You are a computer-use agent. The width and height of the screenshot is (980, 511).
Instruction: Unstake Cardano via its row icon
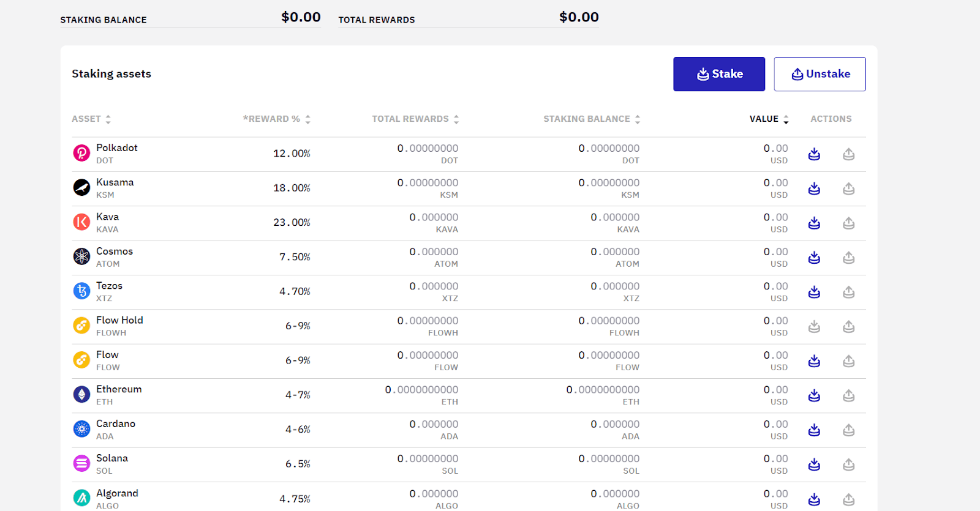848,430
